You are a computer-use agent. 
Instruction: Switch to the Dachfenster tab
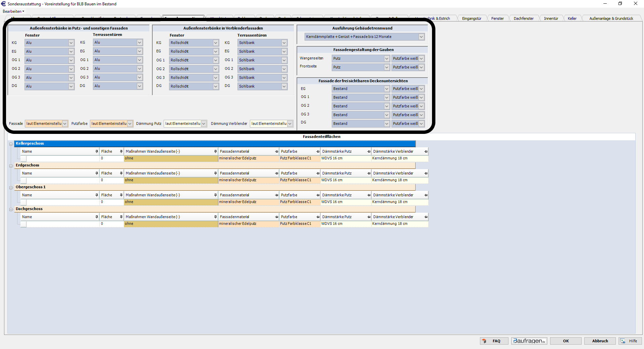coord(523,18)
